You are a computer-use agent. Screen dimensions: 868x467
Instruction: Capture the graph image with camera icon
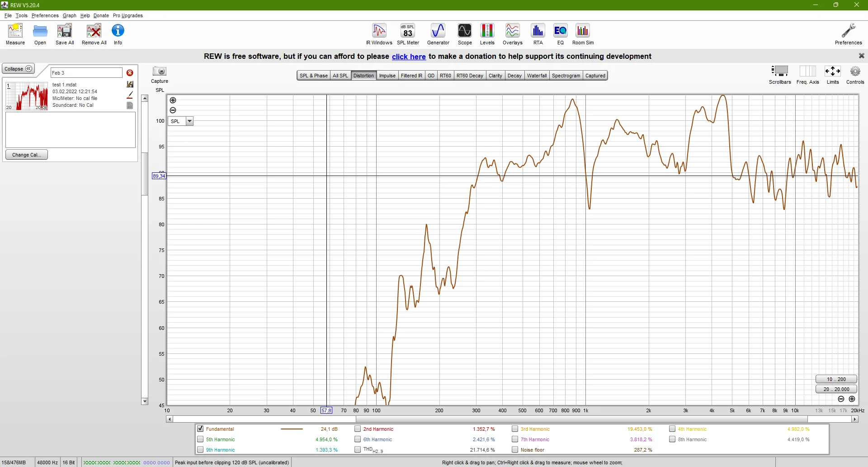[x=160, y=71]
